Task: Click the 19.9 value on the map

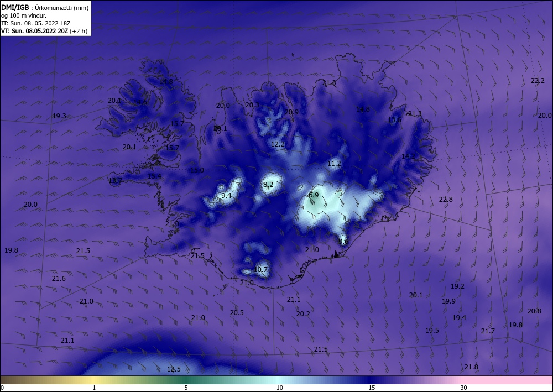Action: pyautogui.click(x=448, y=301)
